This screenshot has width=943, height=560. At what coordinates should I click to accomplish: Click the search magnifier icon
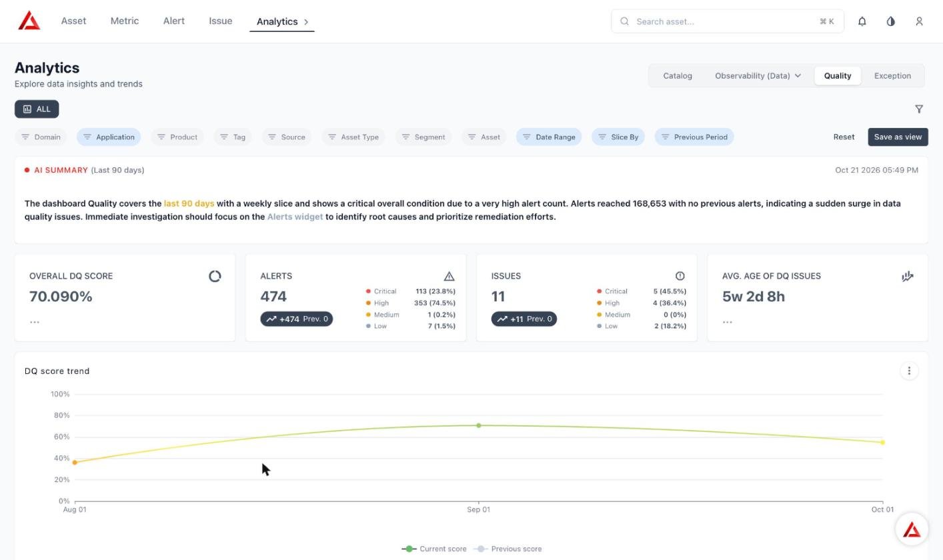point(625,21)
